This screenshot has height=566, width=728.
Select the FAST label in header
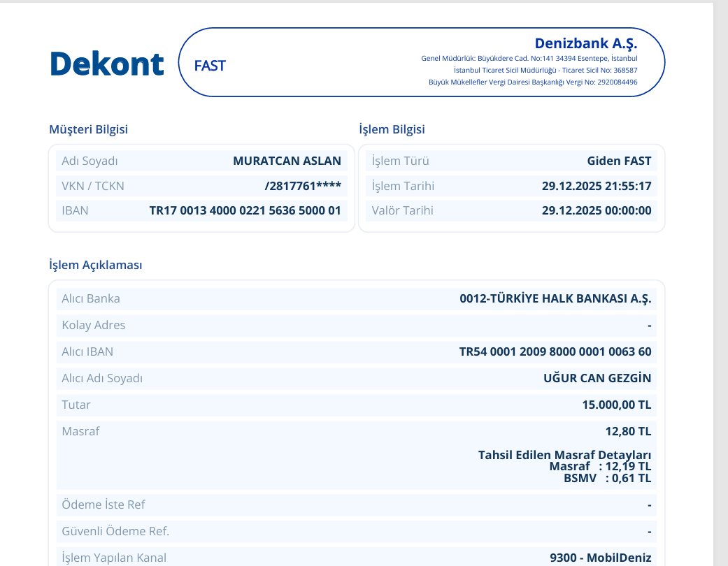210,66
